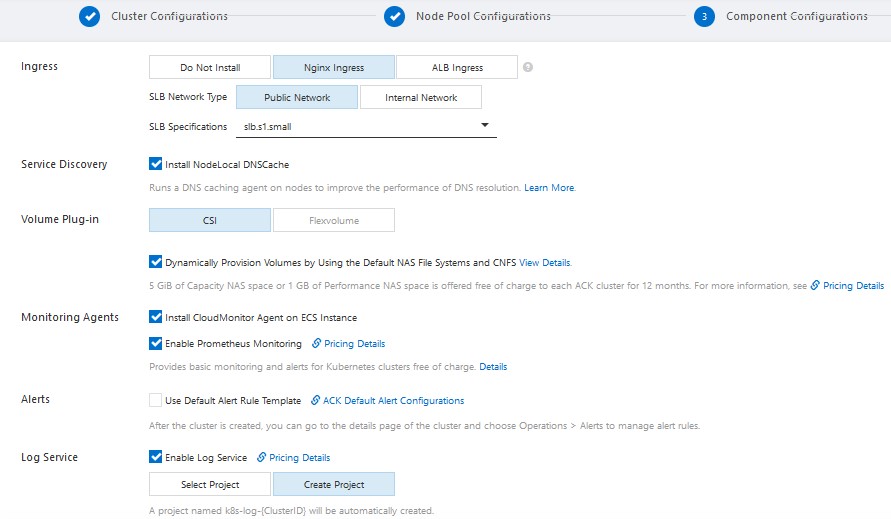Go to Cluster Configurations step

(x=168, y=17)
